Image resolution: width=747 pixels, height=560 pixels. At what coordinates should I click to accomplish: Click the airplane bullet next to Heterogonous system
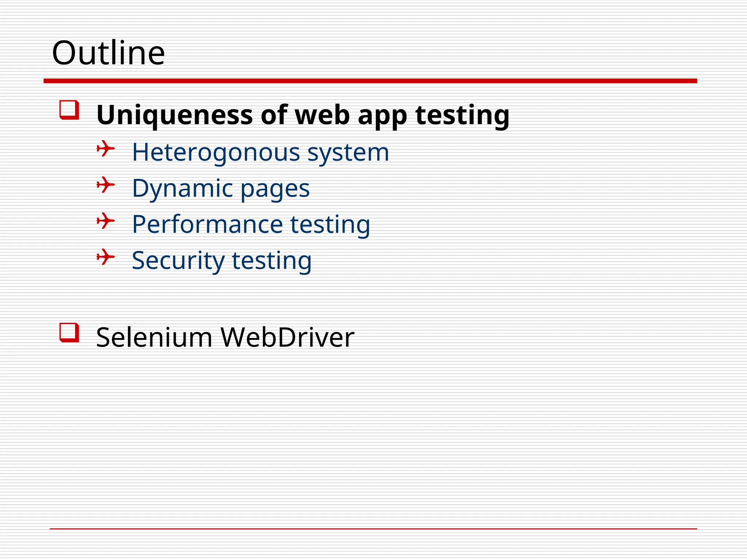click(106, 149)
